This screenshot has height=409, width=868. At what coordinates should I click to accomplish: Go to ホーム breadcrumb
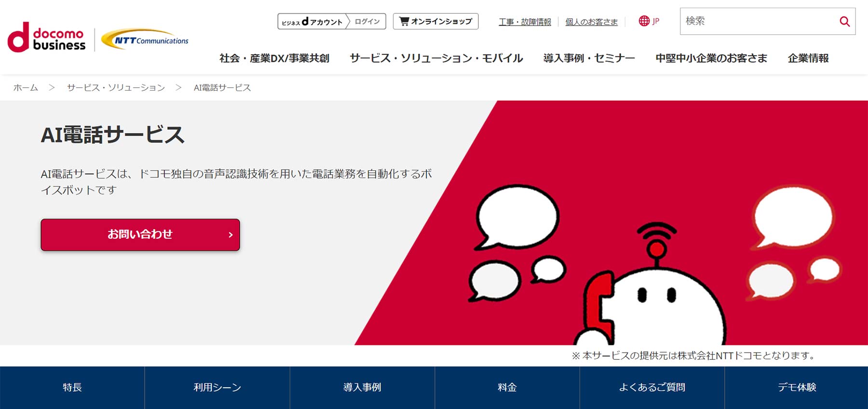pyautogui.click(x=26, y=88)
